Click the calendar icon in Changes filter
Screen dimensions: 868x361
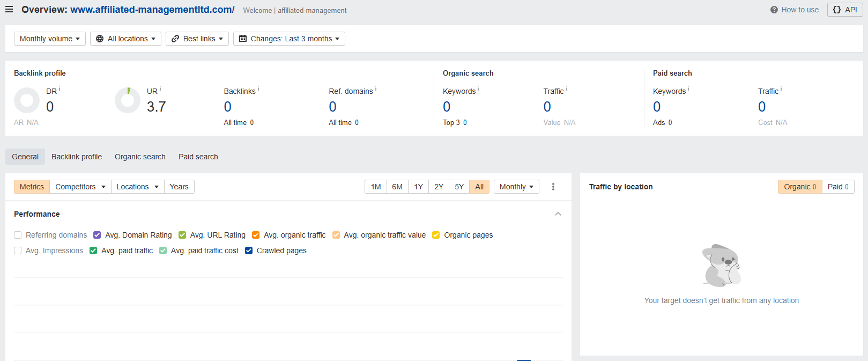243,39
